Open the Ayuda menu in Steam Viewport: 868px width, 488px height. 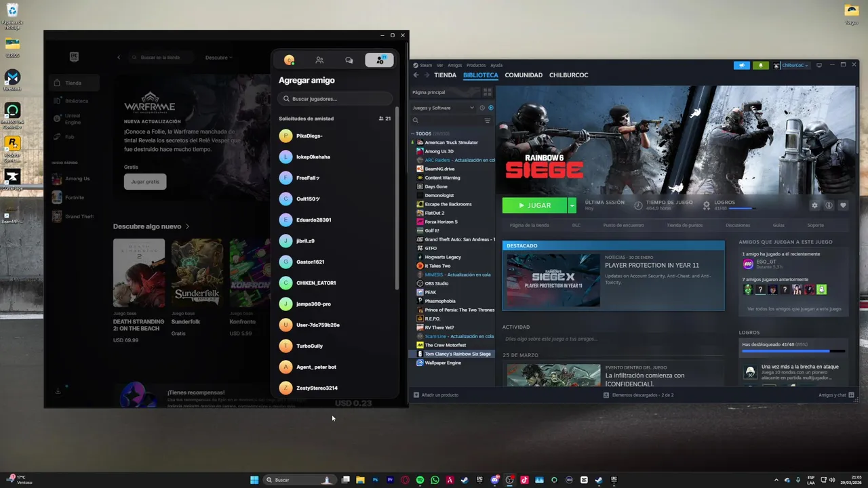tap(496, 65)
